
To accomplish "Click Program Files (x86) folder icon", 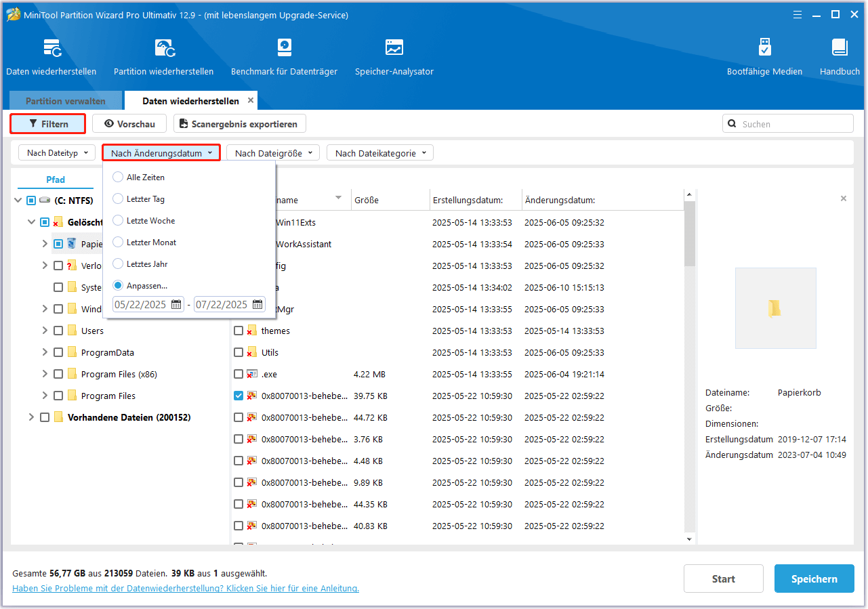I will (x=73, y=374).
